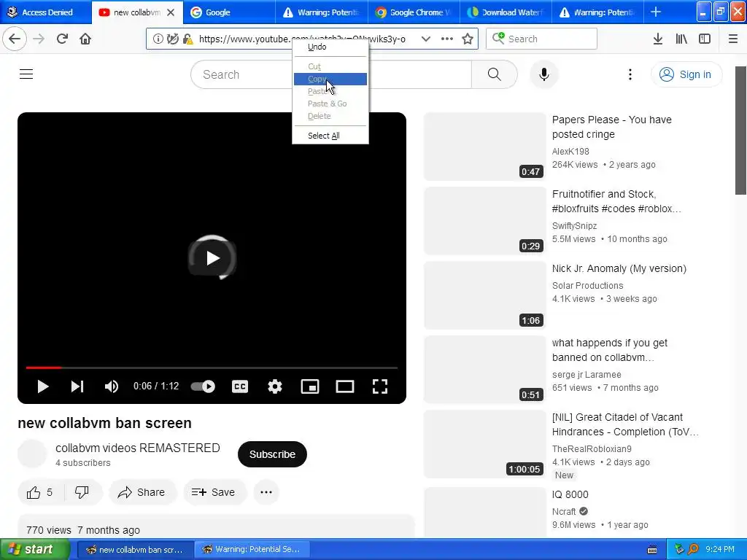Screen dimensions: 747x560
Task: Open the downloads panel
Action: coord(658,39)
